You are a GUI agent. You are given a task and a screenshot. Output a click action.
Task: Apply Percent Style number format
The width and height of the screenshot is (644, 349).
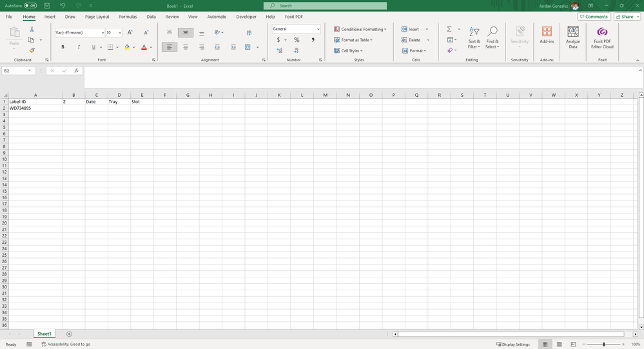pyautogui.click(x=297, y=40)
